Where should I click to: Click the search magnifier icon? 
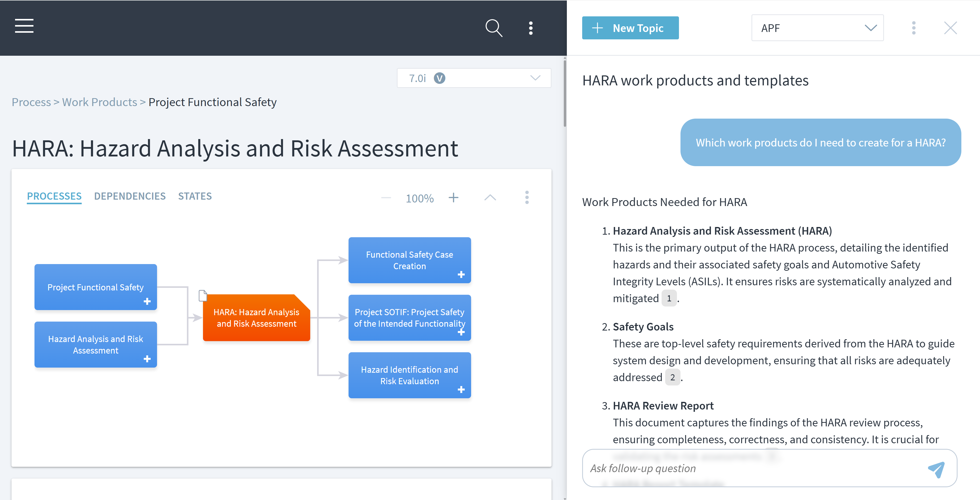click(x=493, y=28)
